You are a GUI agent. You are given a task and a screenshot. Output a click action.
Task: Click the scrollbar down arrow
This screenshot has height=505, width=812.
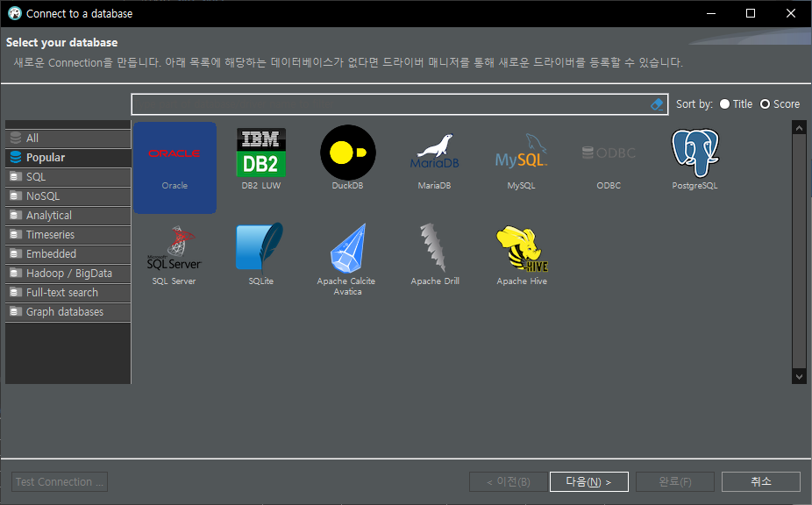point(799,376)
